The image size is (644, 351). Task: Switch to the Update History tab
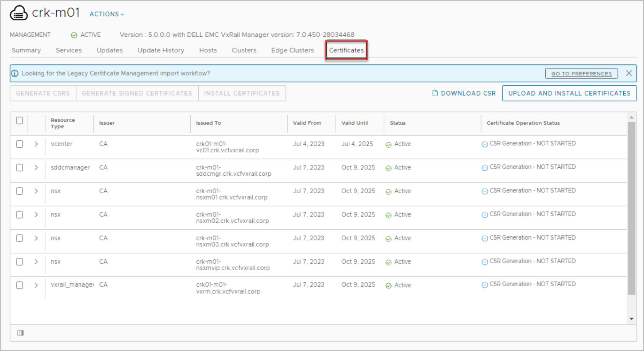pos(161,50)
